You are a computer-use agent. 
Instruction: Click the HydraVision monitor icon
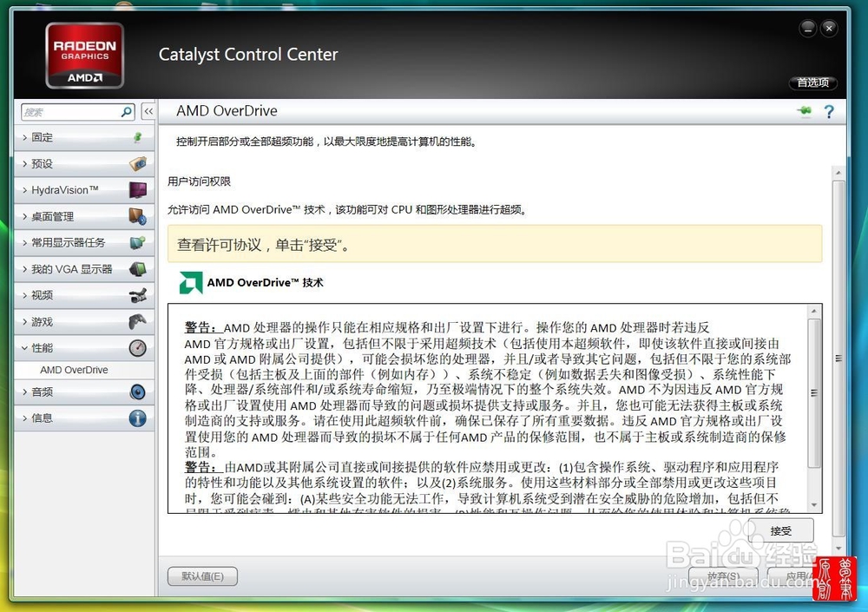pos(138,190)
